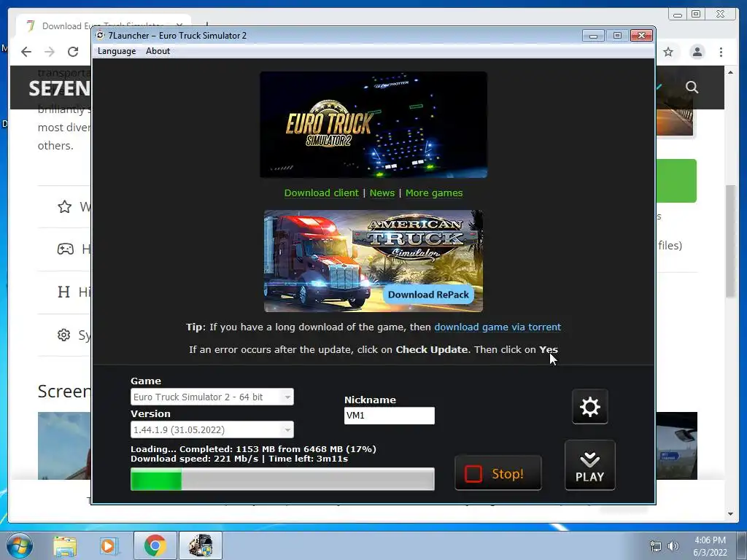
Task: Click the gear icon in webpage sidebar
Action: pos(64,335)
